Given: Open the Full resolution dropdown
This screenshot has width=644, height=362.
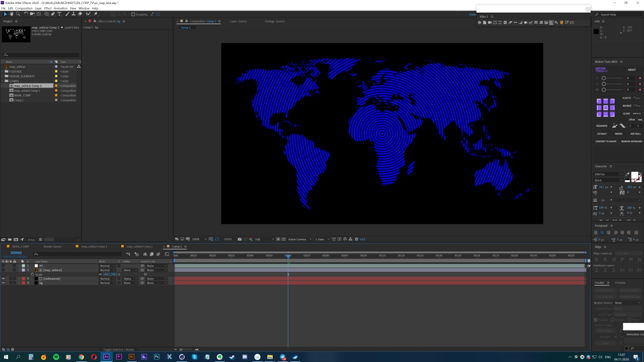Looking at the screenshot, I should 264,239.
